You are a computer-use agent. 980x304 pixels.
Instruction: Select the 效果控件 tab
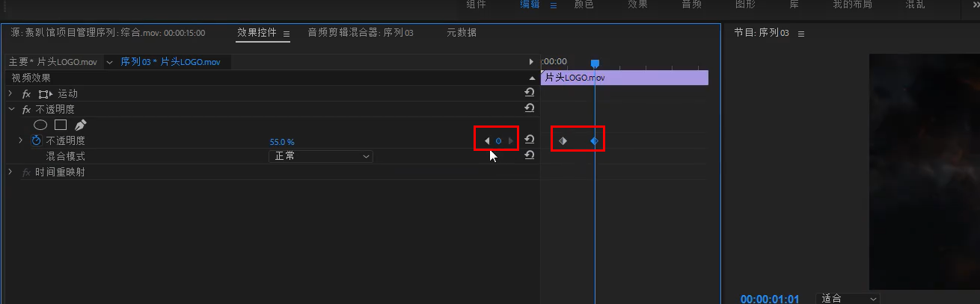[x=257, y=33]
